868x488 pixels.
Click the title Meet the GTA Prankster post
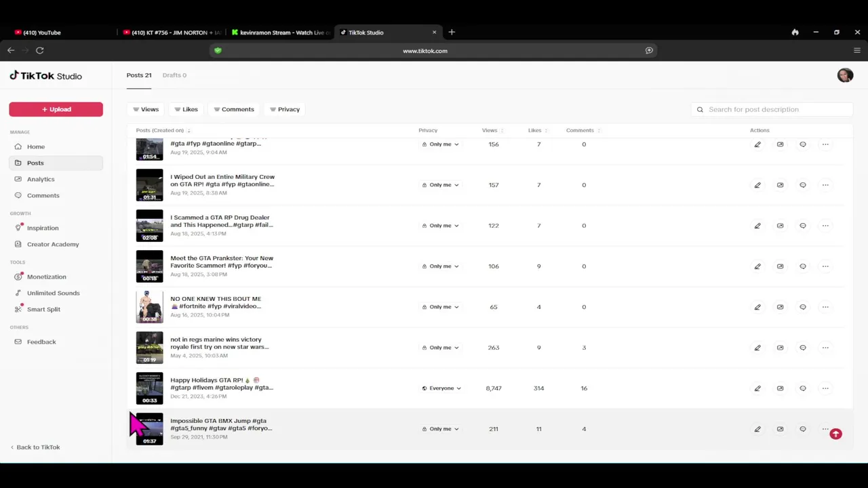(222, 262)
